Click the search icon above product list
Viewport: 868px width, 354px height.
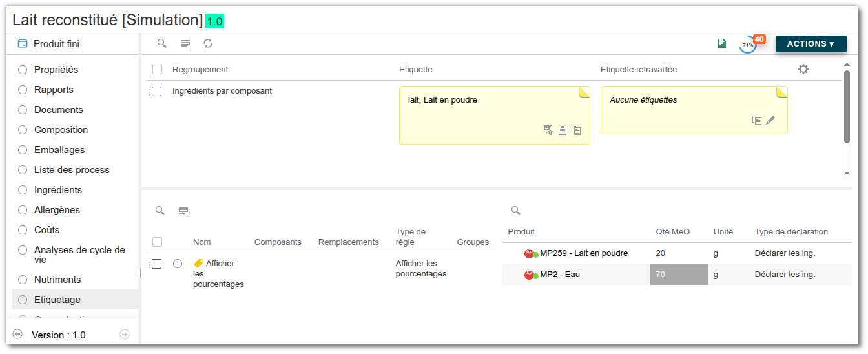(x=515, y=211)
